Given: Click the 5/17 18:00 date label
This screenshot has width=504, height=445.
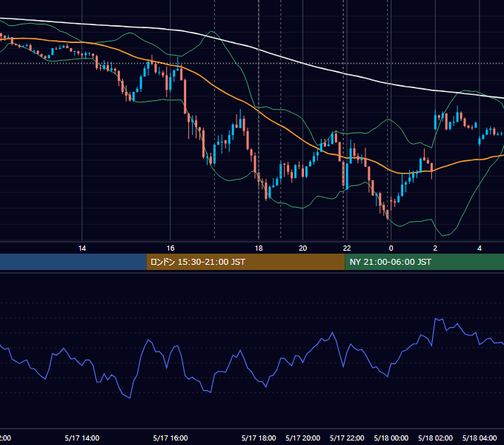Looking at the screenshot, I should pos(259,438).
